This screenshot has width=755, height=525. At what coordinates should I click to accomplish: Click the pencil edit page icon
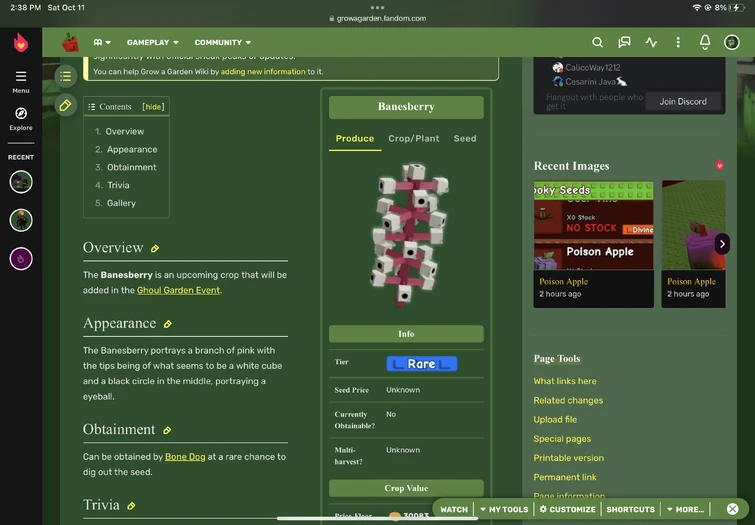pos(65,105)
